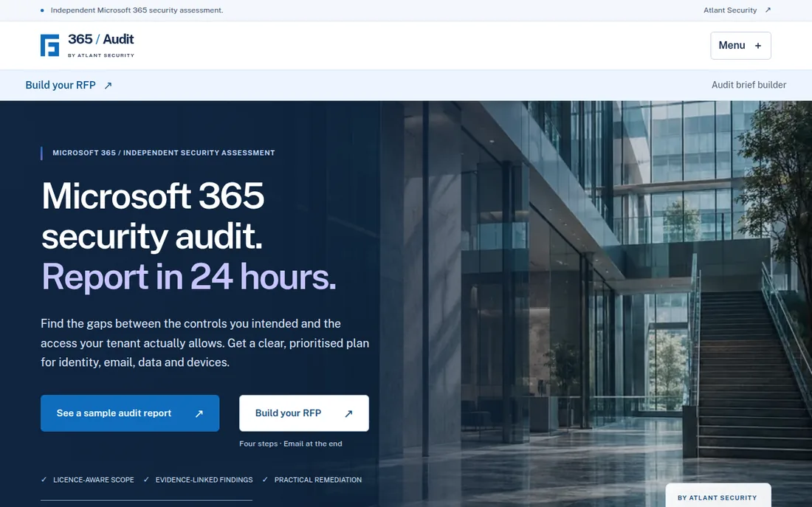Click the By Atlant Security badge card at the bottom right

tap(718, 496)
